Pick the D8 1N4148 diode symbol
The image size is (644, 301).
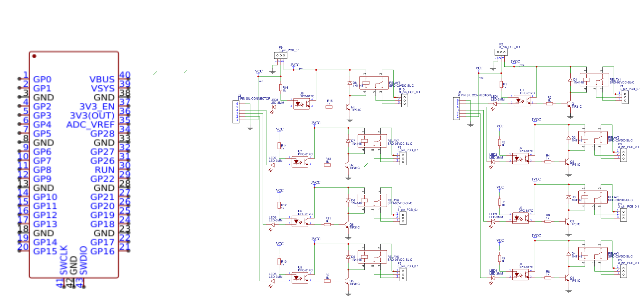pos(350,83)
